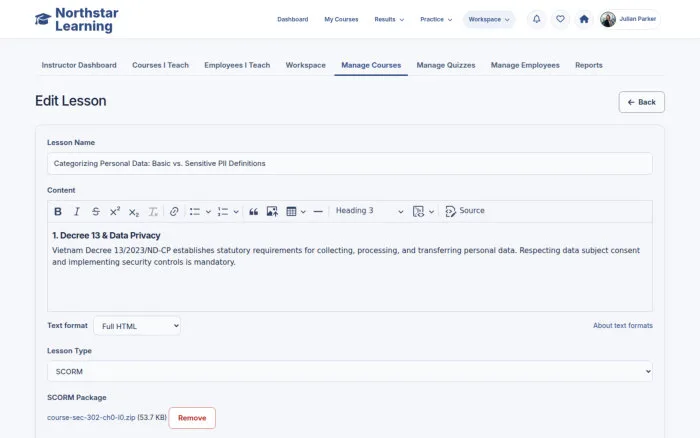This screenshot has height=438, width=700.
Task: Insert a table in the editor
Action: click(291, 212)
